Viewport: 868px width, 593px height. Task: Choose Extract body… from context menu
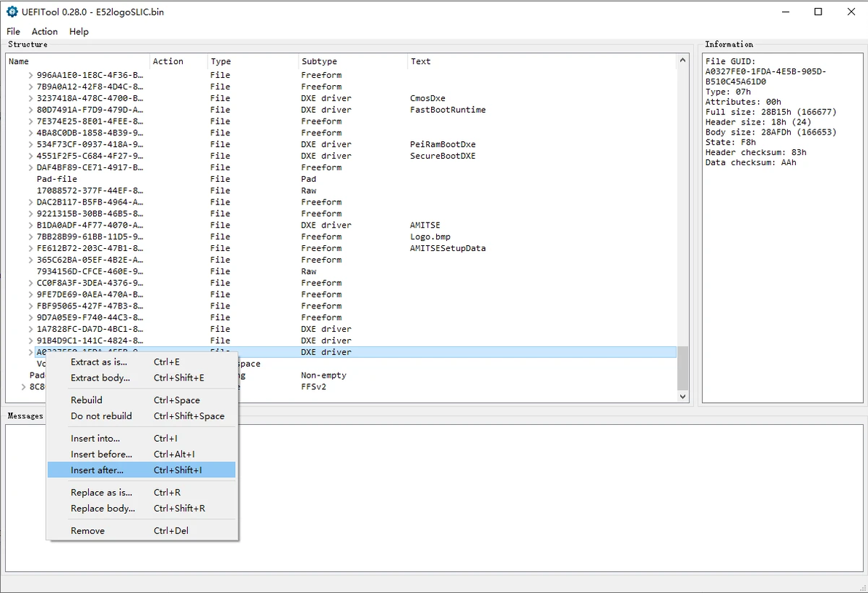pos(141,378)
